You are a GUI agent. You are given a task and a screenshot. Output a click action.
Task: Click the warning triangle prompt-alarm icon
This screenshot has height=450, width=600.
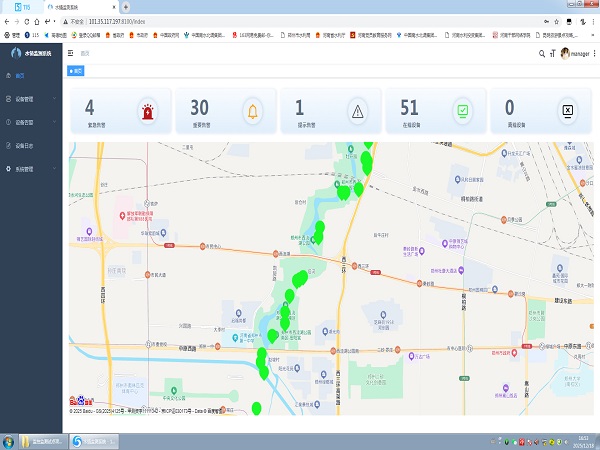pos(358,111)
